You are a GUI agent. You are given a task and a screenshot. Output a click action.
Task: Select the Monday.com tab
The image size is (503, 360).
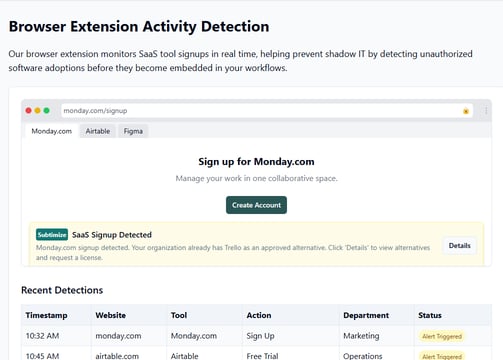coord(52,131)
